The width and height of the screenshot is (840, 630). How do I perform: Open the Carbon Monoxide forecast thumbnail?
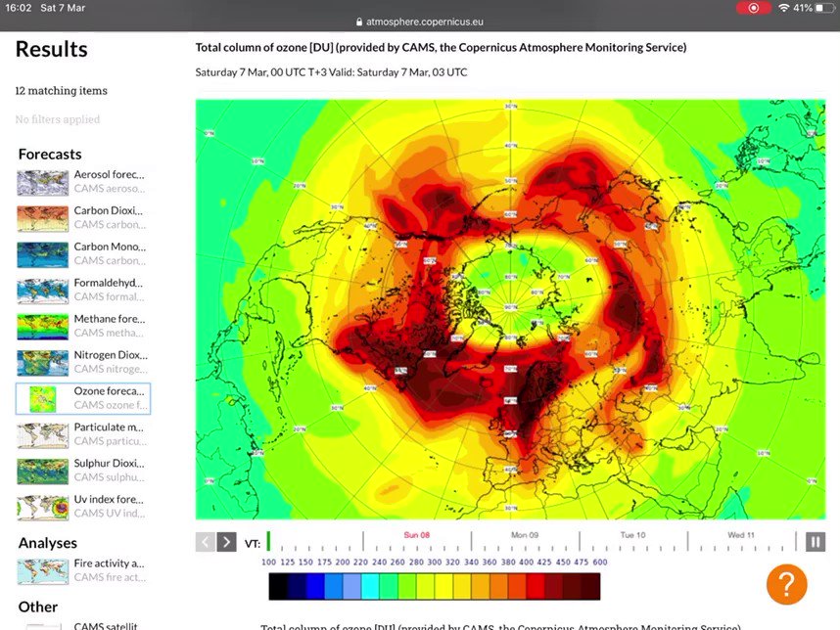coord(42,254)
